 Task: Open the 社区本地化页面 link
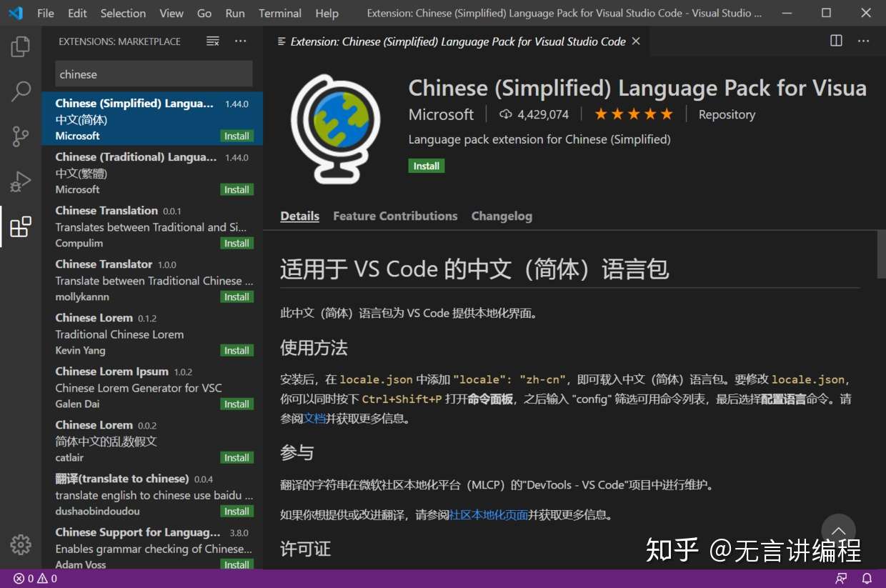point(489,514)
